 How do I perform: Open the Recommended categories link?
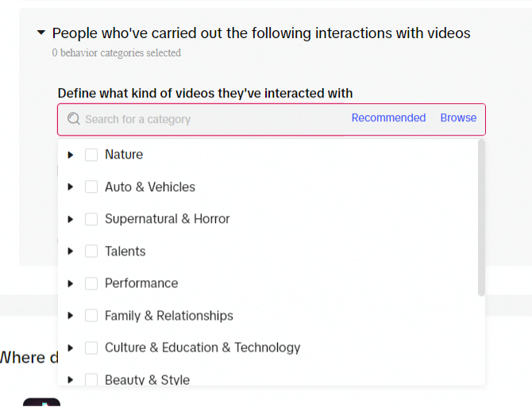388,117
